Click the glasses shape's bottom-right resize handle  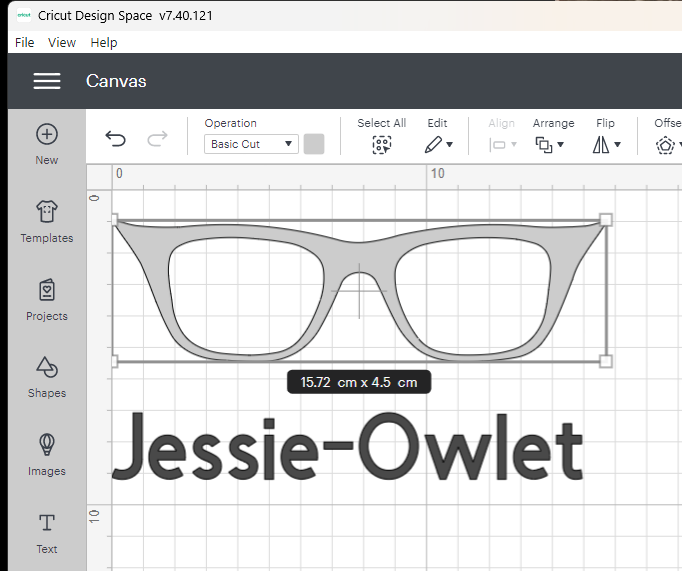[605, 360]
